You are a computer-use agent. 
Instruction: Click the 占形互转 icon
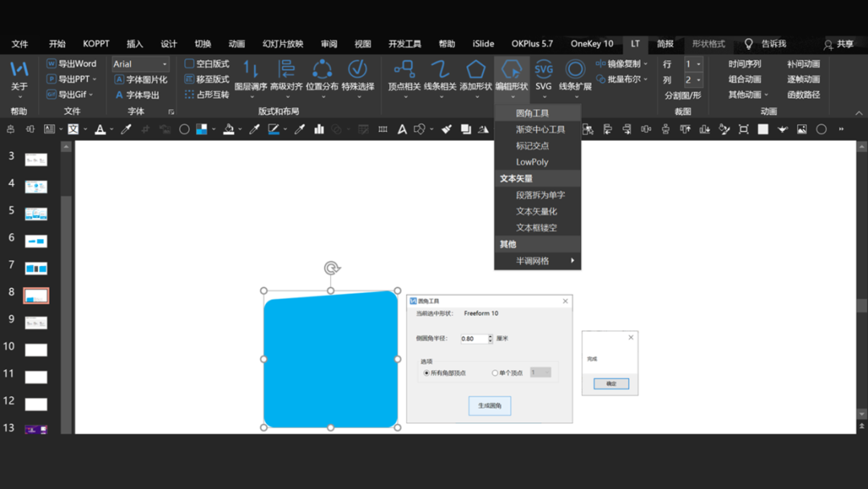190,95
